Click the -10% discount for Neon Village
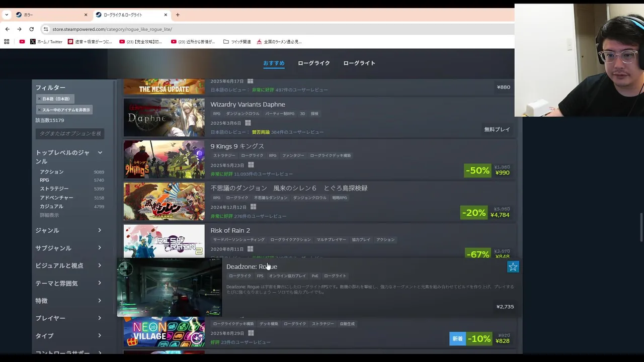Image resolution: width=644 pixels, height=362 pixels. [479, 339]
